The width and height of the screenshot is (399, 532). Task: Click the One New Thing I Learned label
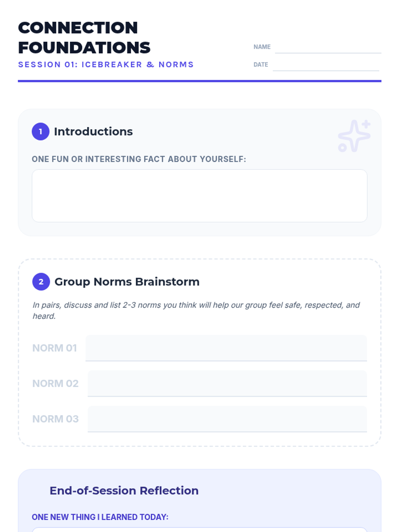tap(100, 517)
